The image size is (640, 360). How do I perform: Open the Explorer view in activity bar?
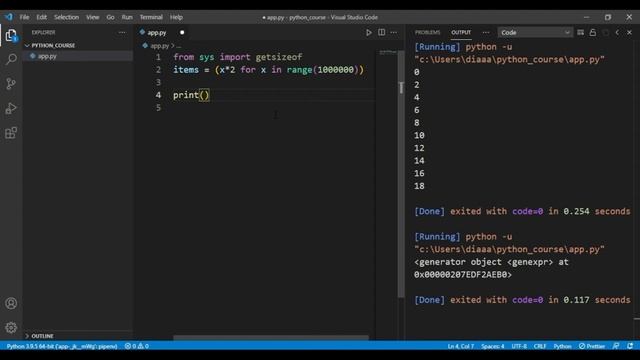pos(11,35)
